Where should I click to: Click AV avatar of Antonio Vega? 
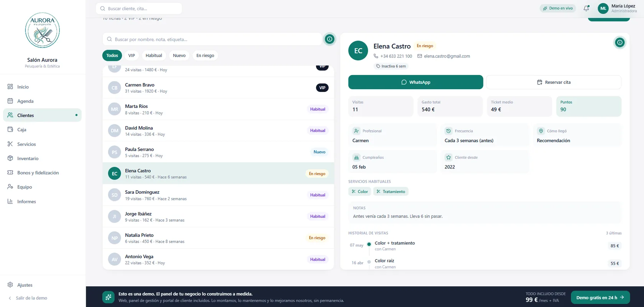pos(114,259)
